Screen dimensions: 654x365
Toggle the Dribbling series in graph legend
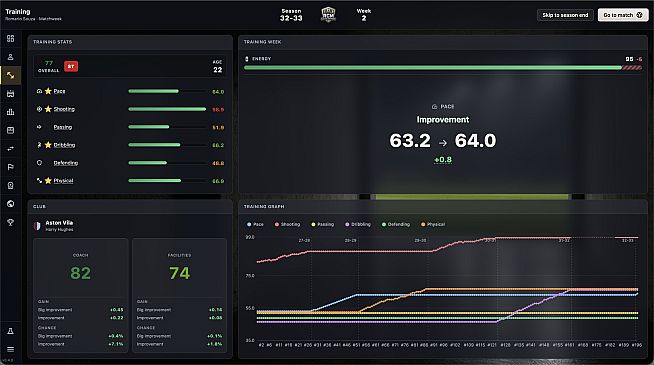358,224
